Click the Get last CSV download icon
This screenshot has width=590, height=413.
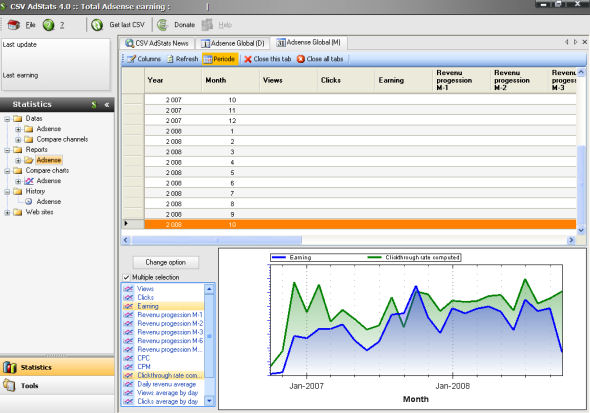(x=97, y=25)
